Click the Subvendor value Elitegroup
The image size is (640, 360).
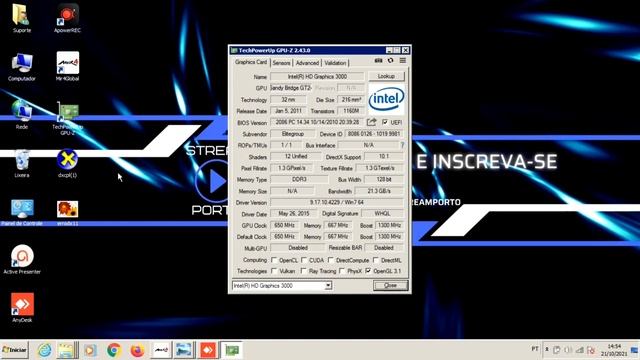293,134
